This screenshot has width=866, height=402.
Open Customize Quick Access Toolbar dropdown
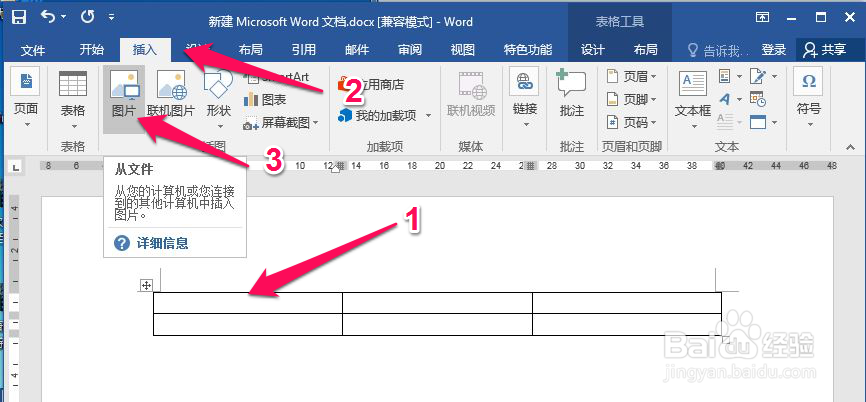tap(112, 17)
